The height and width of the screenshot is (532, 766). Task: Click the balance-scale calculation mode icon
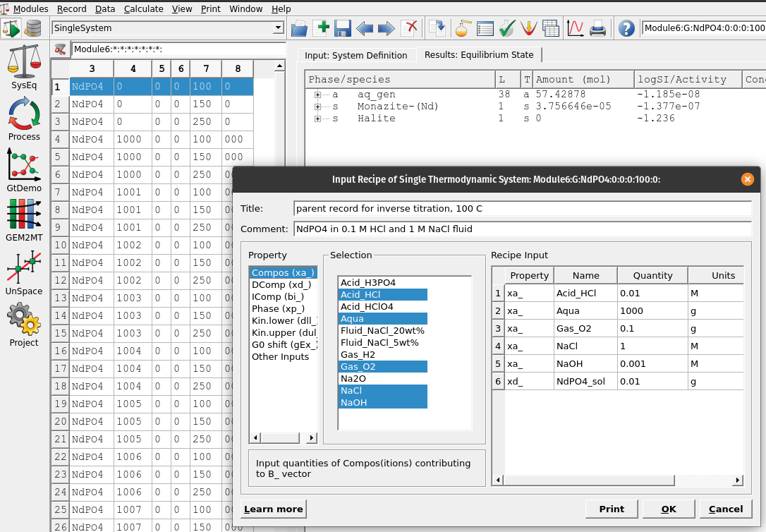point(11,28)
